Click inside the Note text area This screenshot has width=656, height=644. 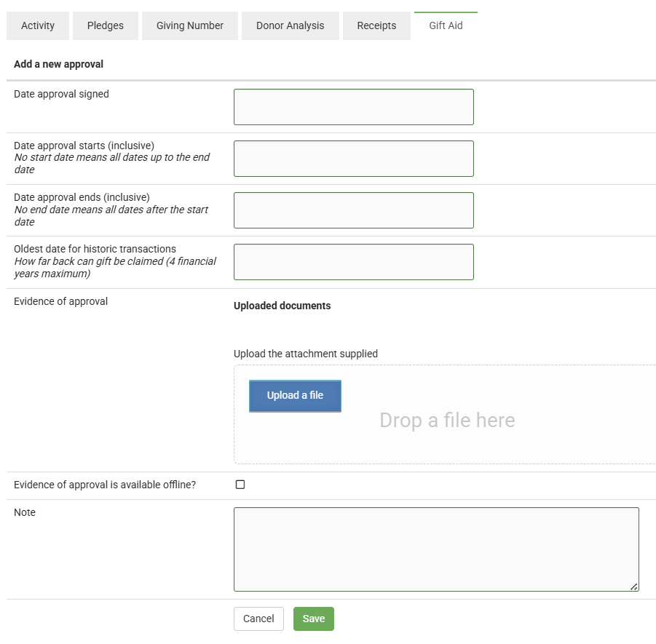pyautogui.click(x=436, y=549)
